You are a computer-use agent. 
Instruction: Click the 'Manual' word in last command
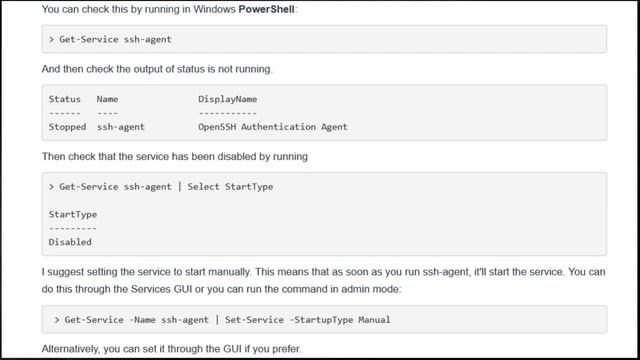pos(374,320)
